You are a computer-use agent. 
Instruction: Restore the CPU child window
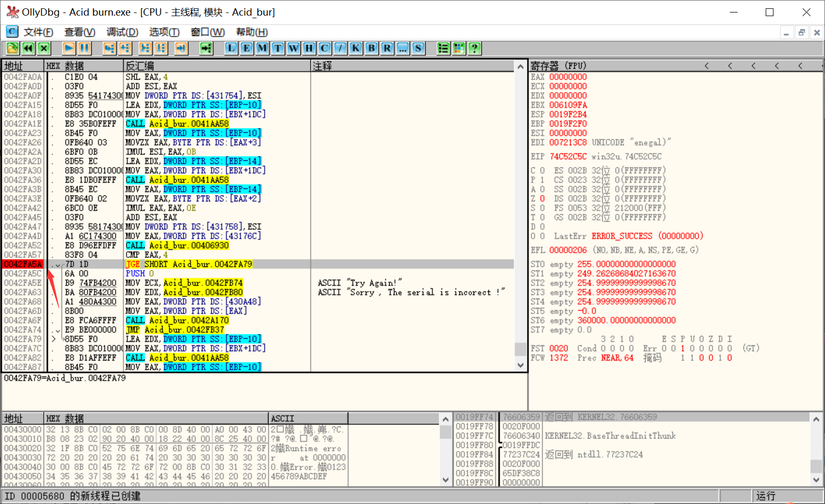pos(802,32)
